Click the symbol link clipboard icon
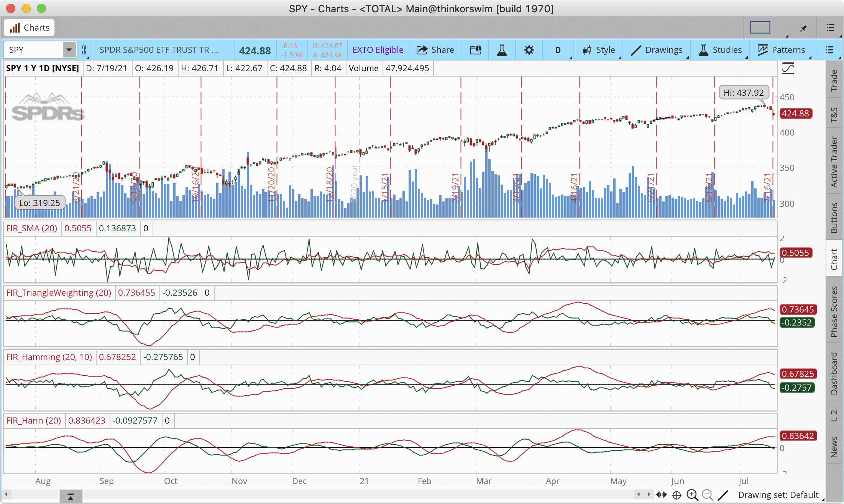Image resolution: width=844 pixels, height=504 pixels. coord(84,50)
